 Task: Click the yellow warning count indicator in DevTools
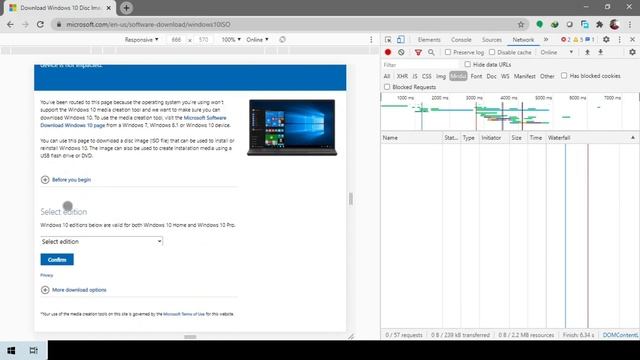(578, 40)
